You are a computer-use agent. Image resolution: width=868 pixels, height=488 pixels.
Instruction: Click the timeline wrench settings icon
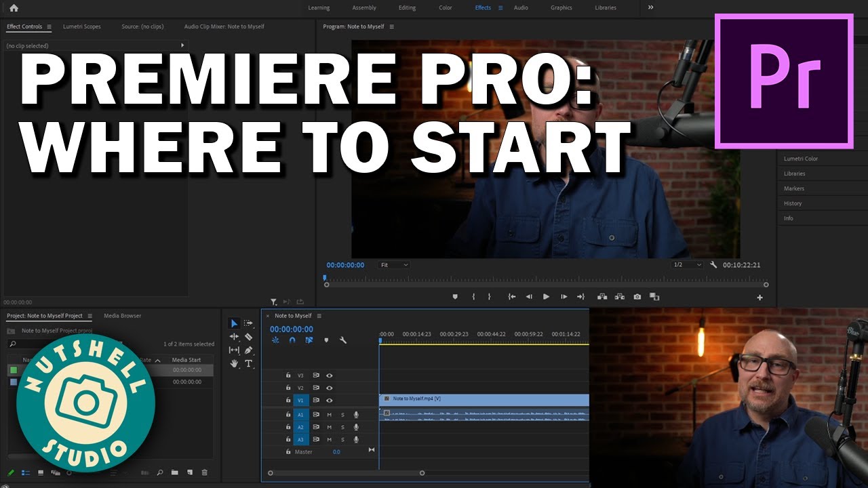(x=342, y=340)
